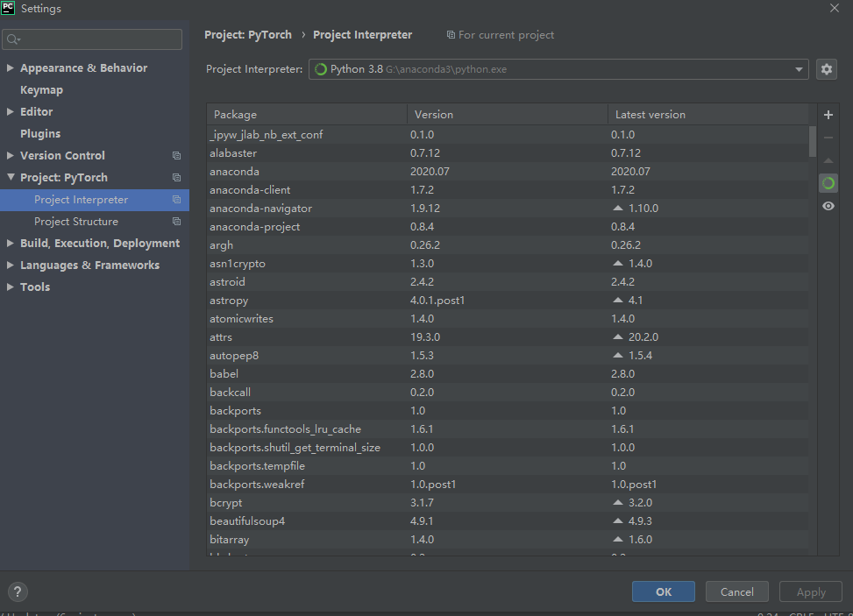Click the OK button
The image size is (853, 616).
point(663,591)
